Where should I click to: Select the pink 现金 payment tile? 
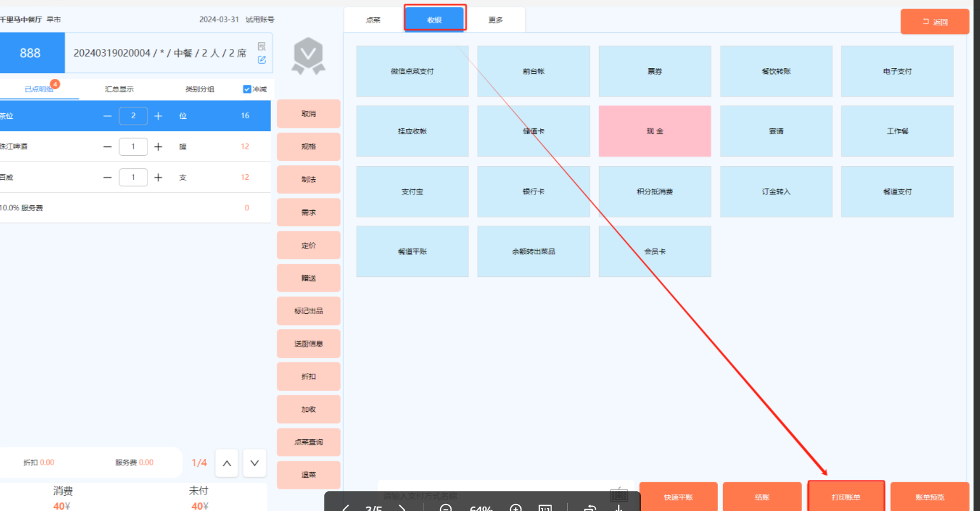point(654,132)
